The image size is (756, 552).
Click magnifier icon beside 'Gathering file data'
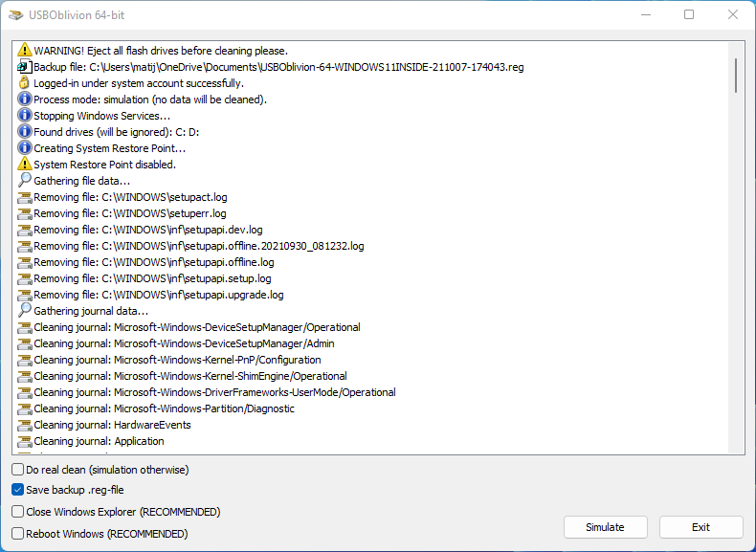point(25,180)
